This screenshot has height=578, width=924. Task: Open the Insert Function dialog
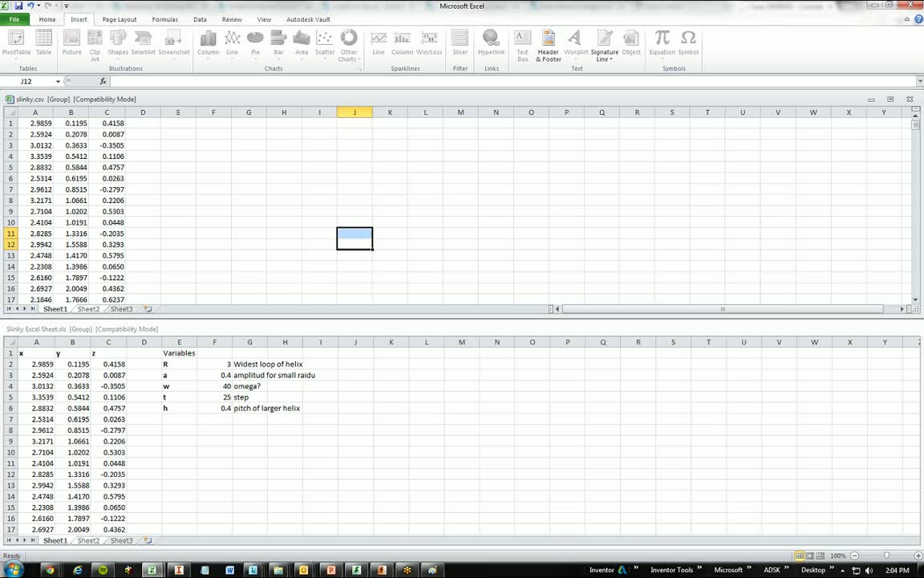tap(102, 81)
